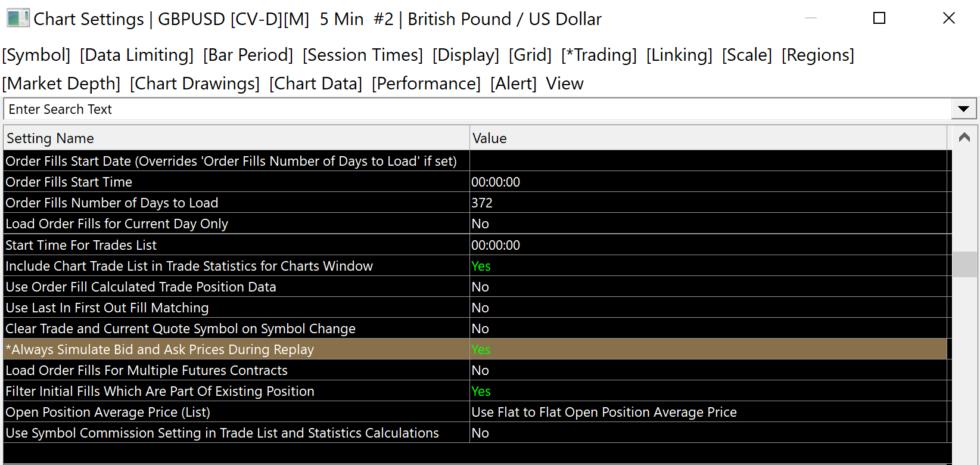Toggle Filter Initial Fills Which Are Part value
This screenshot has width=980, height=465.
click(481, 391)
